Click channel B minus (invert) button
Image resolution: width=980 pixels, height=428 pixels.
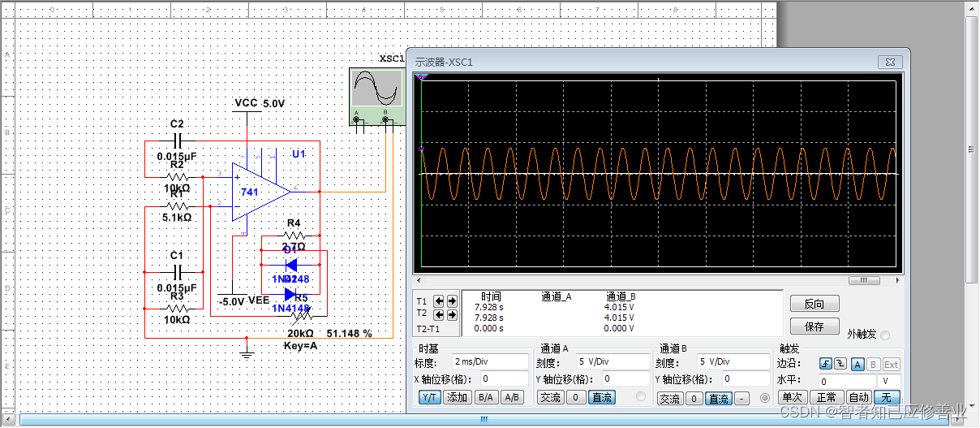(x=742, y=398)
